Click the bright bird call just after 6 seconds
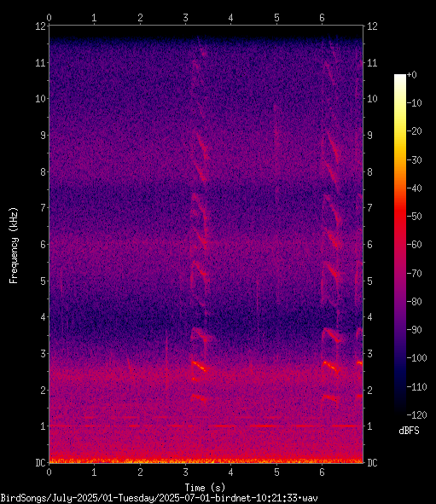The width and height of the screenshot is (436, 504). 331,367
